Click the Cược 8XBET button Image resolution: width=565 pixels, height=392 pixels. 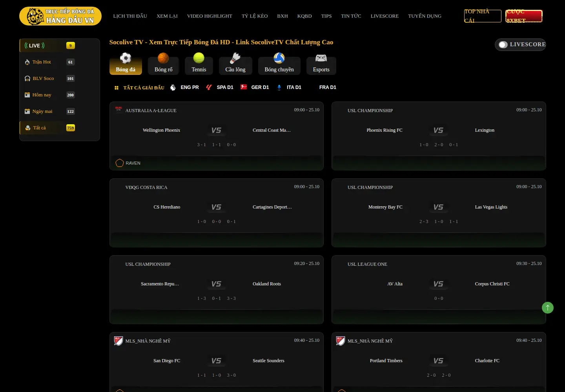tap(524, 16)
